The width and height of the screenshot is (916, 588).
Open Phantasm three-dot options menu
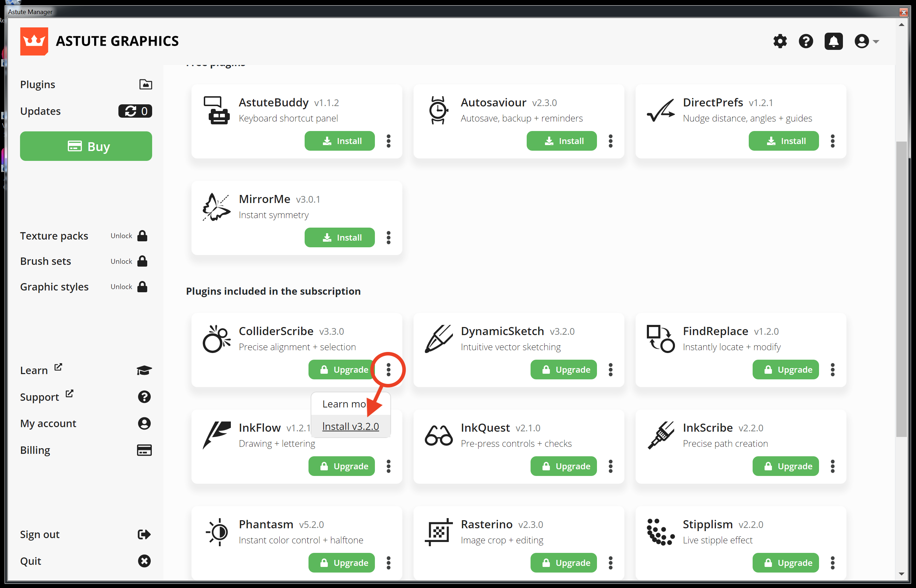click(389, 563)
